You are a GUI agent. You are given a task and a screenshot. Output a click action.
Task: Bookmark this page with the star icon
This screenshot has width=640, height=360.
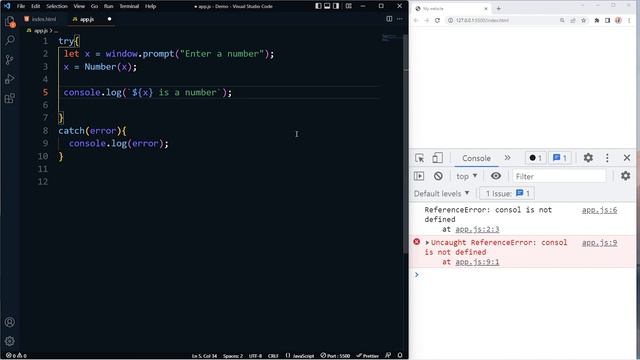coord(584,20)
